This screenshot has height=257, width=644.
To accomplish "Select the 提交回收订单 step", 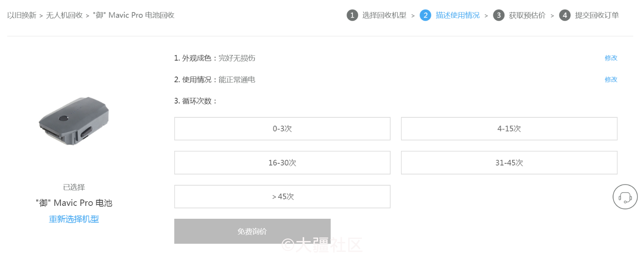I will click(597, 15).
